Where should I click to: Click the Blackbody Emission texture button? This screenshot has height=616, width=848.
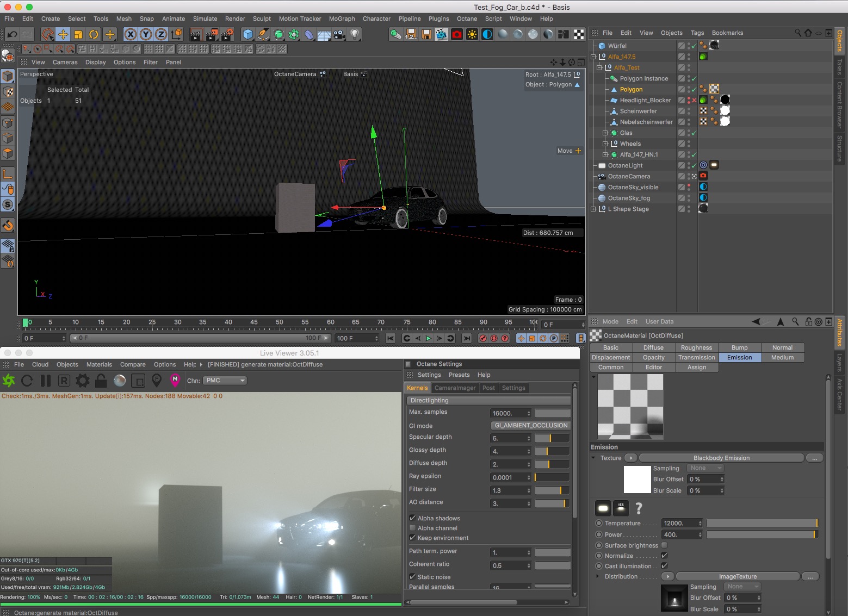[721, 458]
